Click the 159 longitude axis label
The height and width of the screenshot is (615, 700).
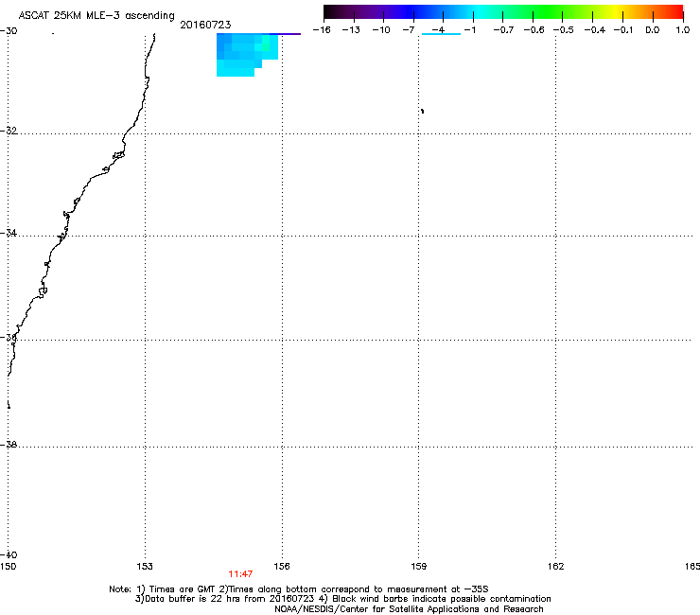point(419,567)
